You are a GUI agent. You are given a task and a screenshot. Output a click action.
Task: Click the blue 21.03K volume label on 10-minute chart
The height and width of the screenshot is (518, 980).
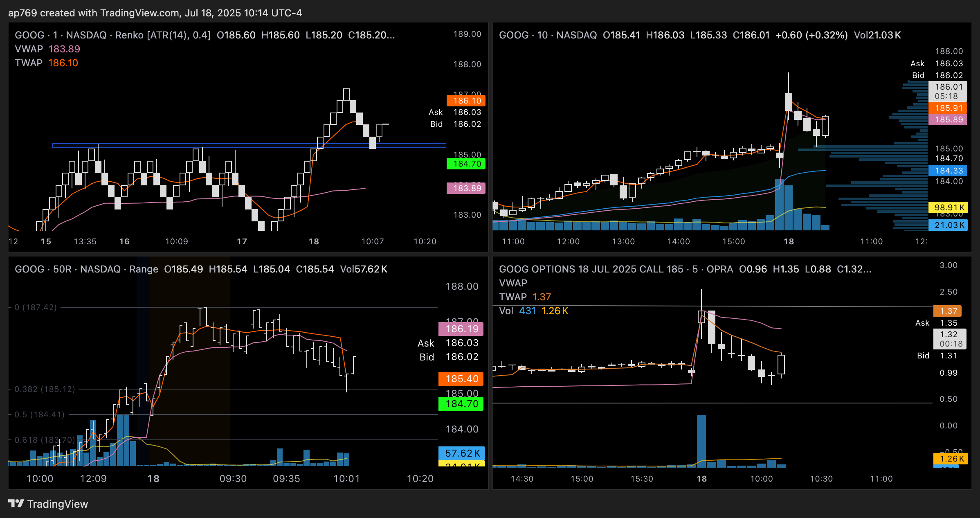tap(948, 225)
